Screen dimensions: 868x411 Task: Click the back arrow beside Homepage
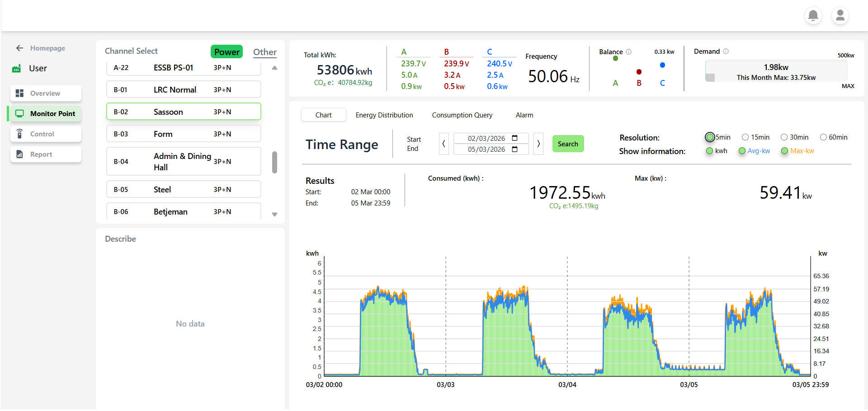(x=19, y=48)
